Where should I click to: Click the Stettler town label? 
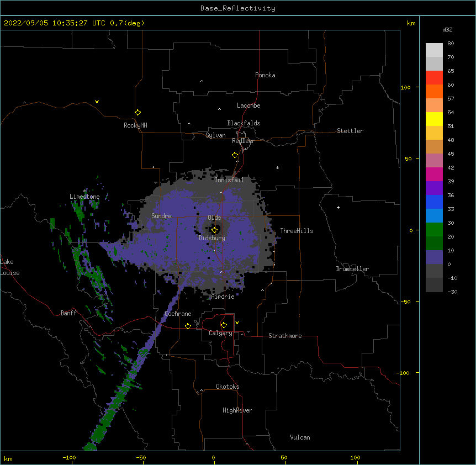tap(350, 131)
